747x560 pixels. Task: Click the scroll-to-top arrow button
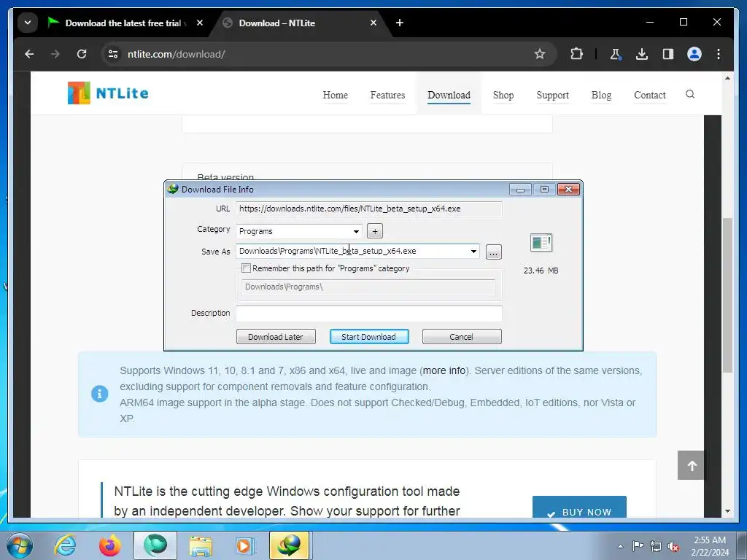pos(692,465)
